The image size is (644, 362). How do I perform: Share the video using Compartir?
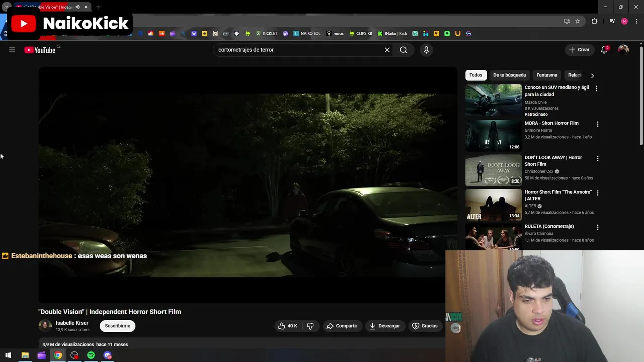point(342,326)
